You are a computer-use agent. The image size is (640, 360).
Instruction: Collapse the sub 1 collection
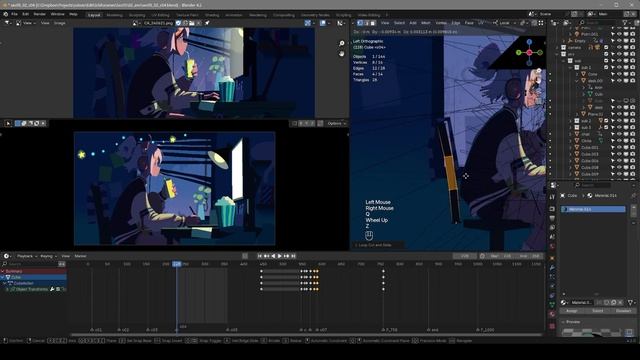(x=571, y=67)
